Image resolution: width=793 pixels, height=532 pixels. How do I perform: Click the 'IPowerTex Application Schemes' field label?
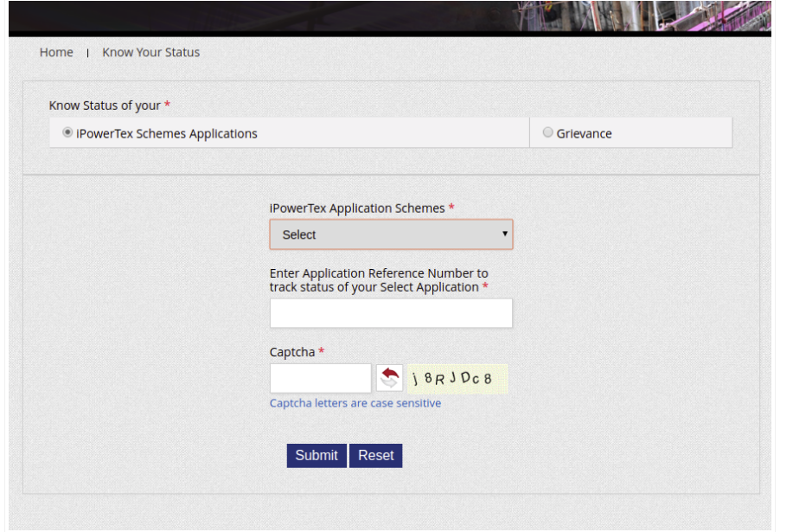(x=357, y=208)
